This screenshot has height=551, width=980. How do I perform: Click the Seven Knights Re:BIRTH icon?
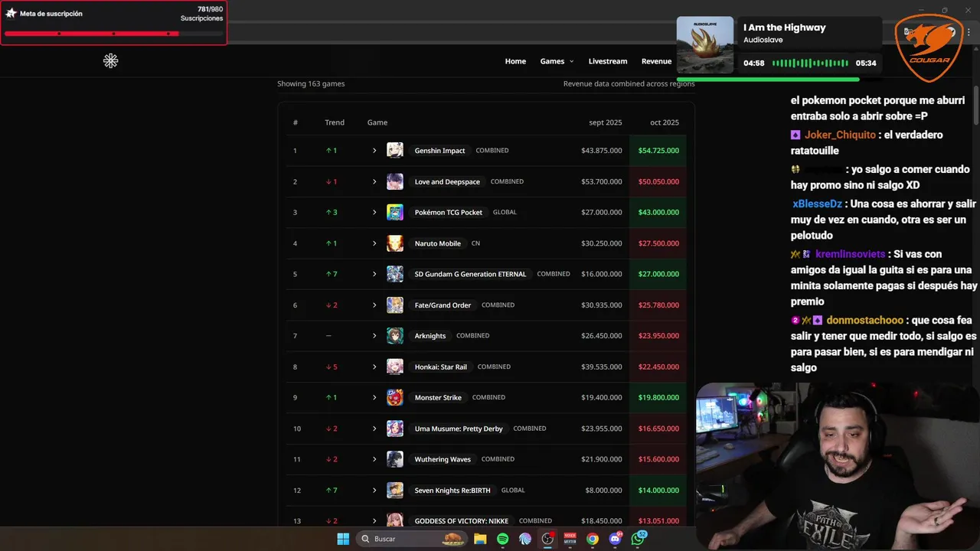395,490
